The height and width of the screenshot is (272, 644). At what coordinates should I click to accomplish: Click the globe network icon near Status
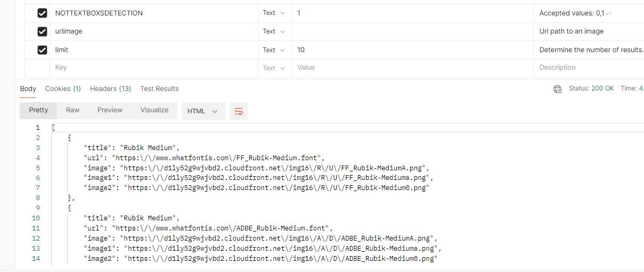[x=558, y=89]
